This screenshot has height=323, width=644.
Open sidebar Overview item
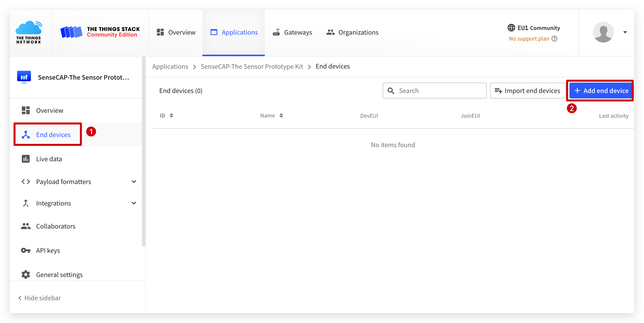(76, 111)
